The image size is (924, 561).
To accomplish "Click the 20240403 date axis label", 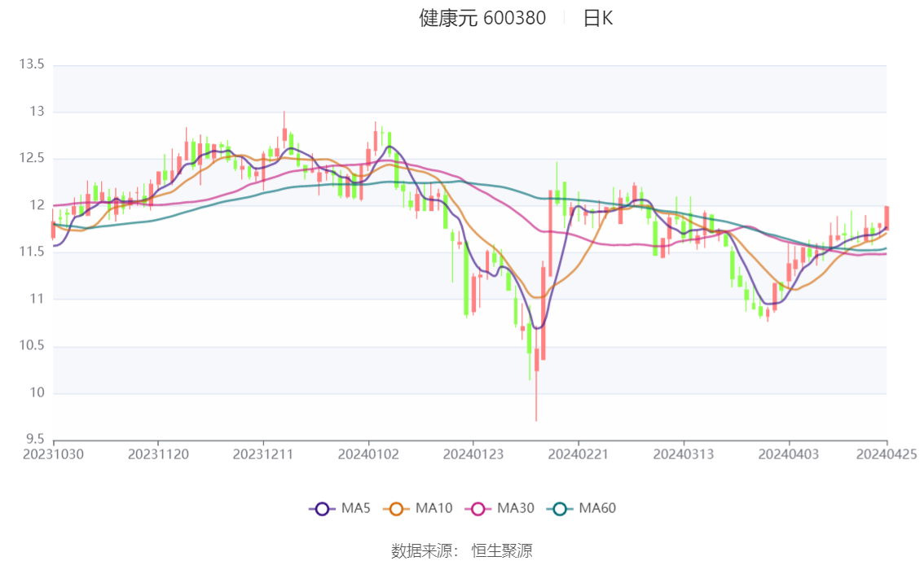I will point(789,454).
